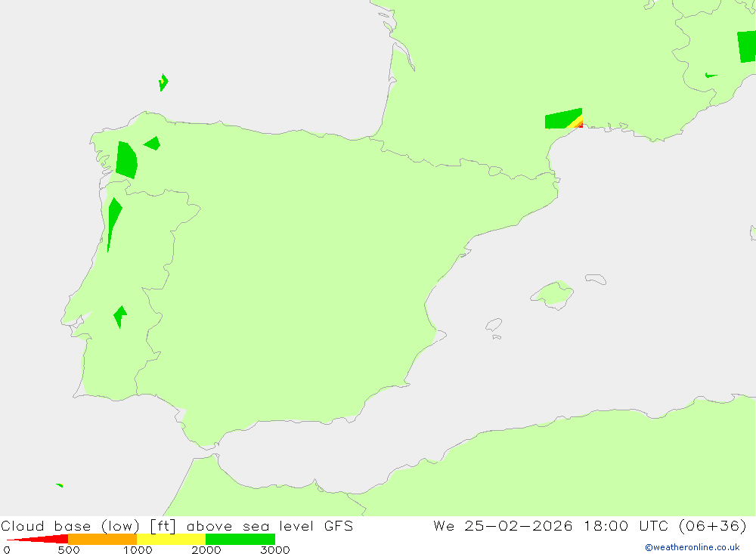Viewport: 756px width, 554px height.
Task: Click the multicolored cloud patch on the French Mediterranean coast
Action: tap(564, 119)
